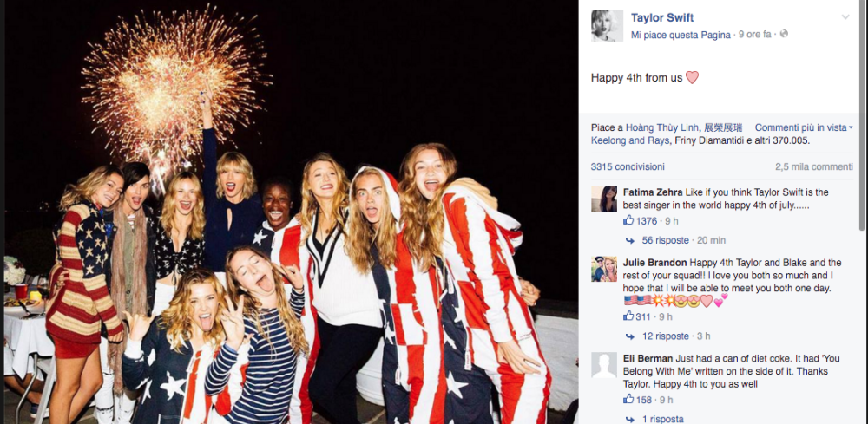Expand the '1 risposta' reply thread
This screenshot has height=424, width=868.
662,419
